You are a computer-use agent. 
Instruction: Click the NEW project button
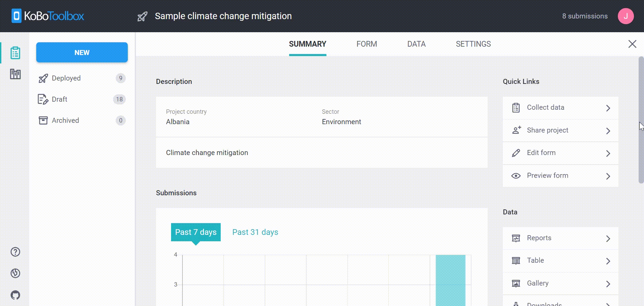point(82,52)
